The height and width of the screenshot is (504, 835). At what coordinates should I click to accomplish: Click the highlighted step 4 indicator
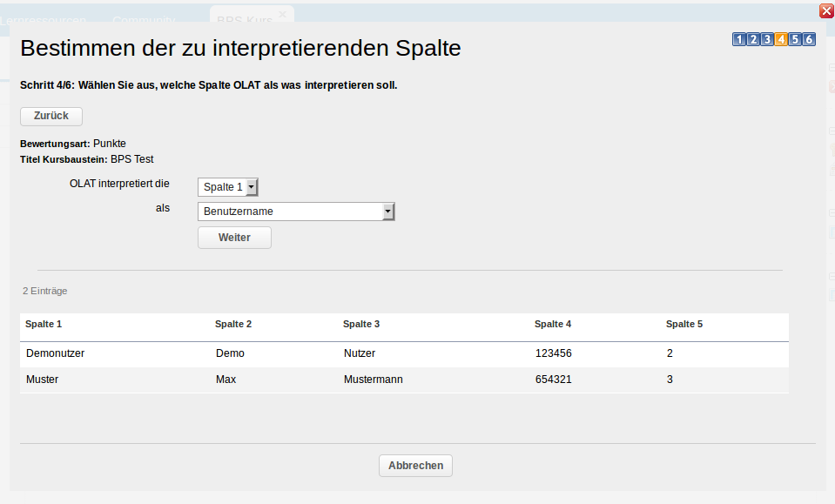click(x=780, y=39)
